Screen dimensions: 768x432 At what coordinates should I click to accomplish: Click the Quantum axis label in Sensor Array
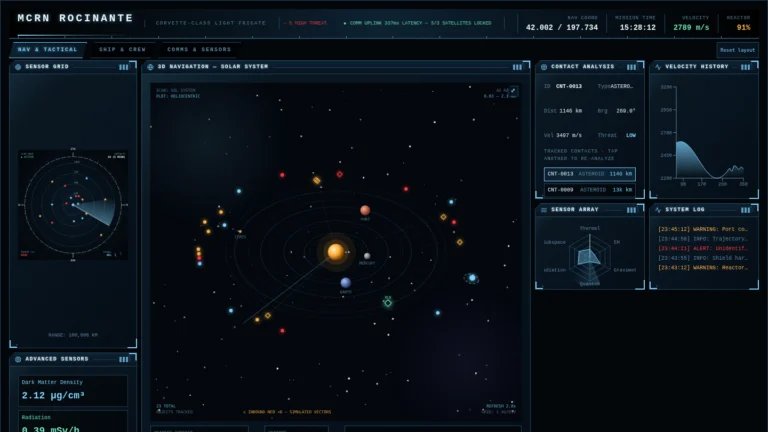pos(590,284)
